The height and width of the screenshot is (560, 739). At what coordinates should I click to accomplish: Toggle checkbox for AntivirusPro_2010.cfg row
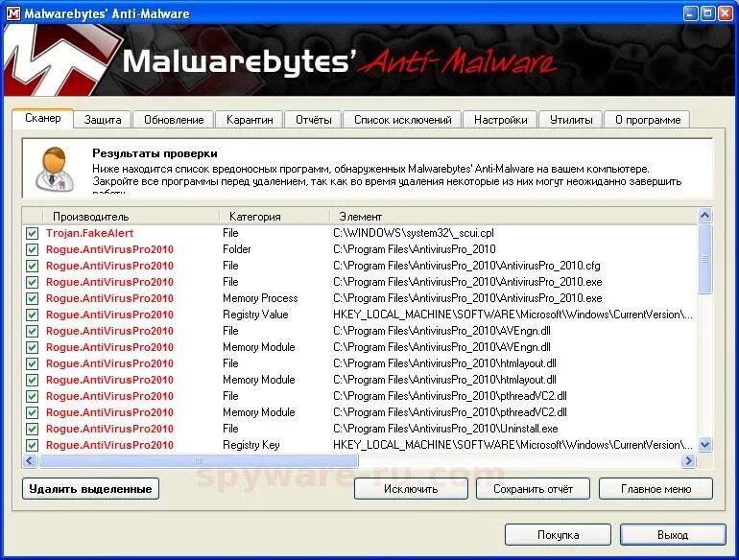[32, 266]
